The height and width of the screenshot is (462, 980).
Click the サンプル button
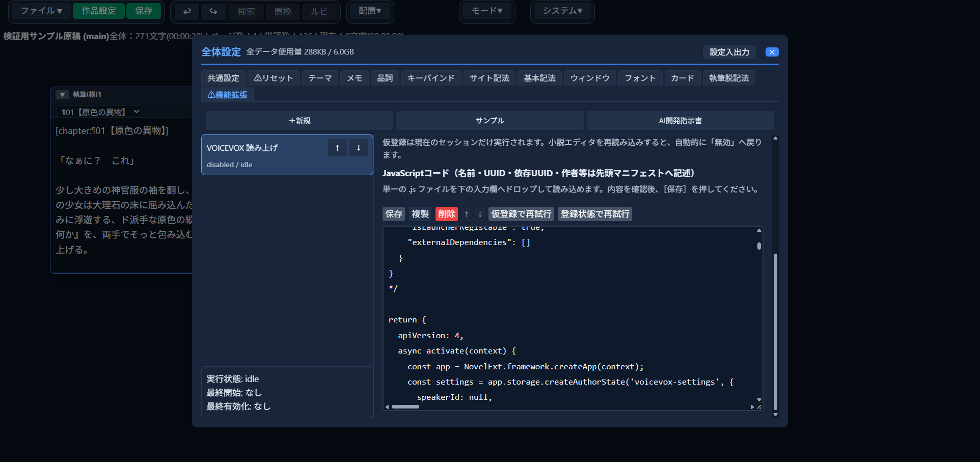(490, 121)
